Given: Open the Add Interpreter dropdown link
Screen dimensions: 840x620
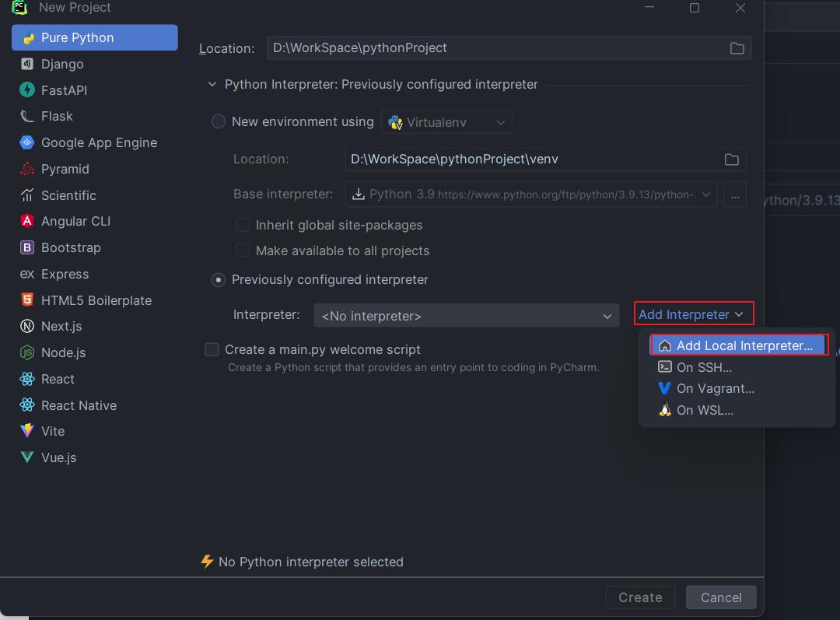Looking at the screenshot, I should point(691,314).
